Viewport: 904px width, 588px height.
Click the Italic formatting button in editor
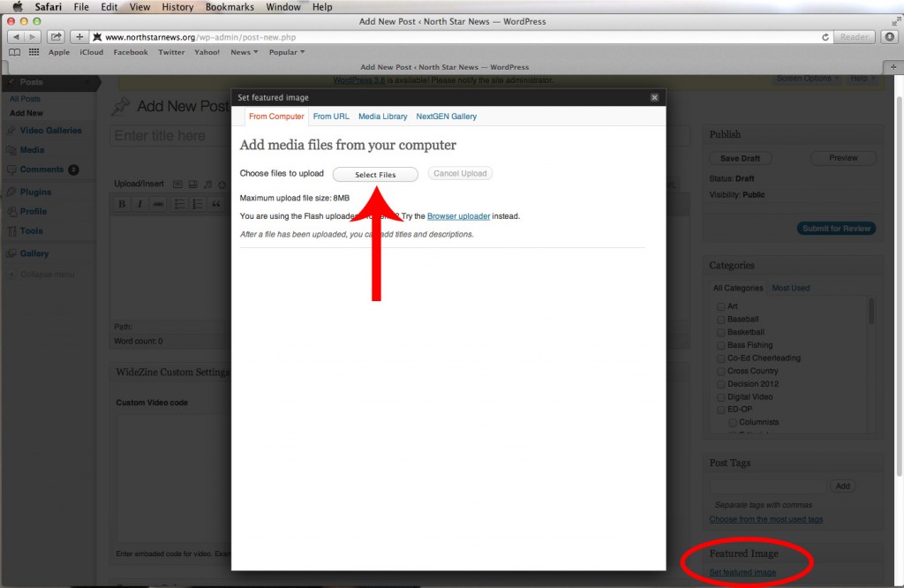pyautogui.click(x=139, y=204)
